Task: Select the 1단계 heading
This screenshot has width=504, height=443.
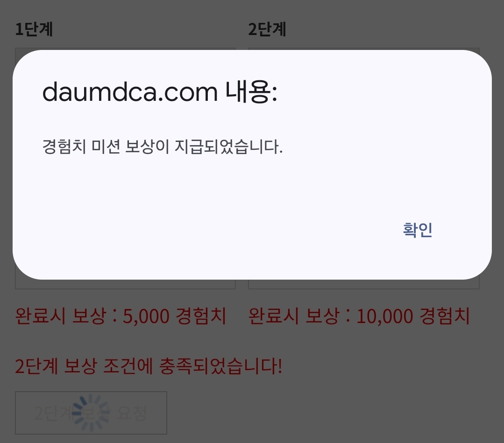Action: [34, 29]
